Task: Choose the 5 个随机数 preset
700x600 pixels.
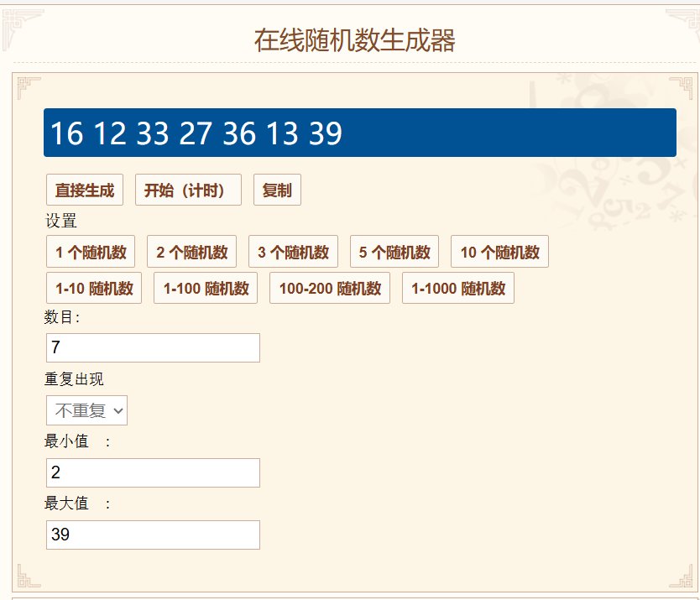Action: click(x=394, y=252)
